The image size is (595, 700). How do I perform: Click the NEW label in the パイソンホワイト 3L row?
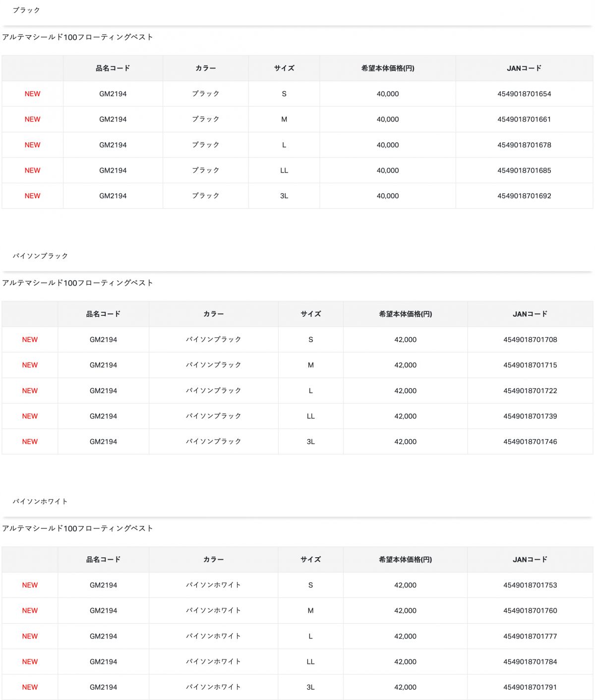30,687
